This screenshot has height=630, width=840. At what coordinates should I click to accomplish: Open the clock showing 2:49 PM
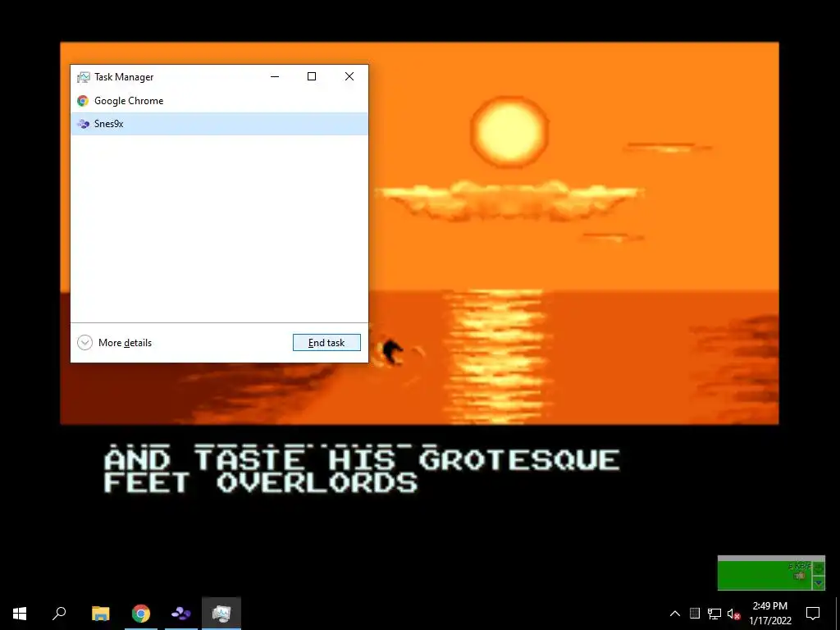point(769,614)
